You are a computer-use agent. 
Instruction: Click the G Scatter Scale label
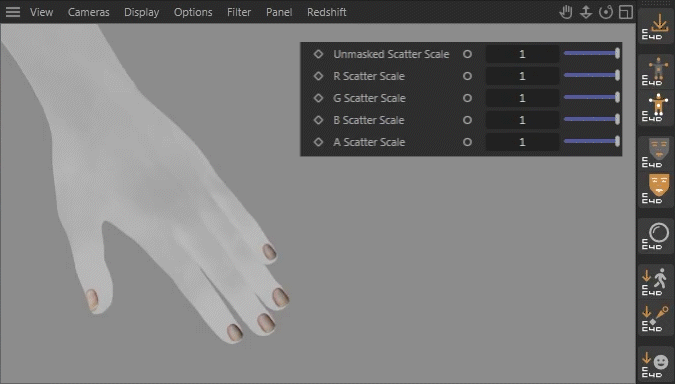(x=369, y=98)
